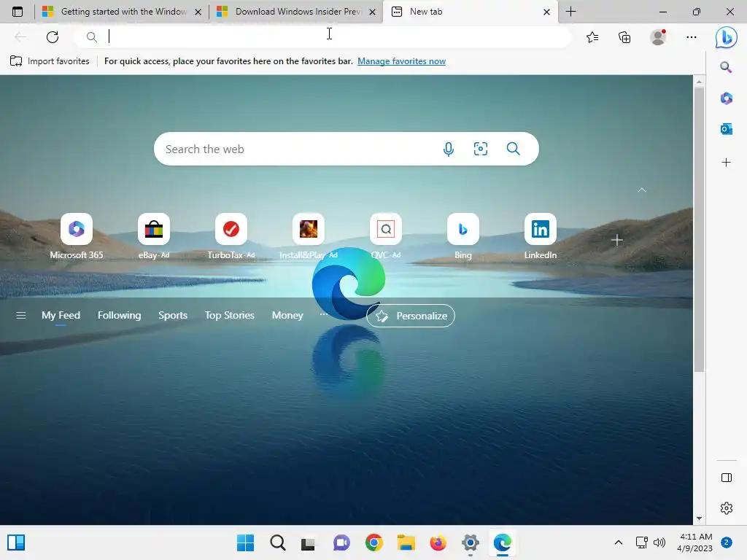Add a new quick link site

[617, 240]
